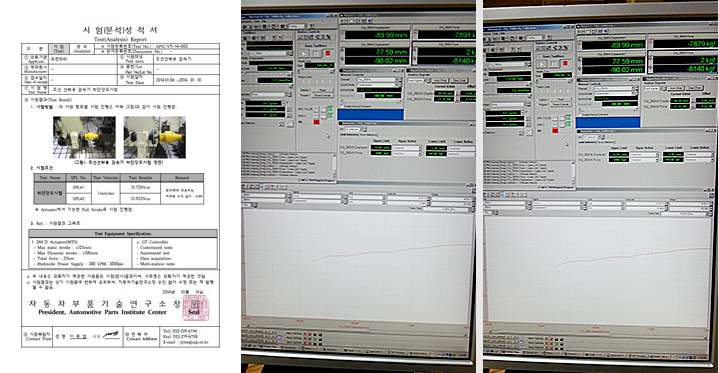Click the red Stop button in left monitor photo
This screenshot has height=373, width=719.
pyautogui.click(x=327, y=53)
